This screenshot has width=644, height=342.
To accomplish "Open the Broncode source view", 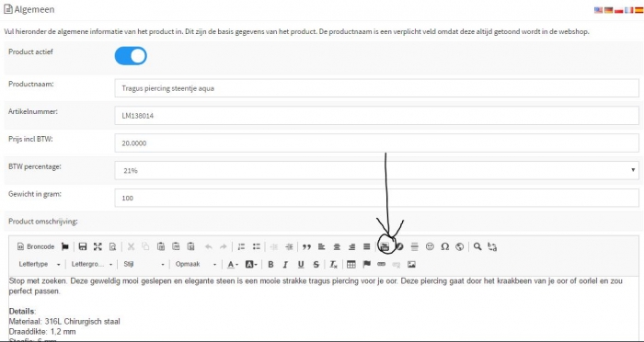I will click(36, 246).
